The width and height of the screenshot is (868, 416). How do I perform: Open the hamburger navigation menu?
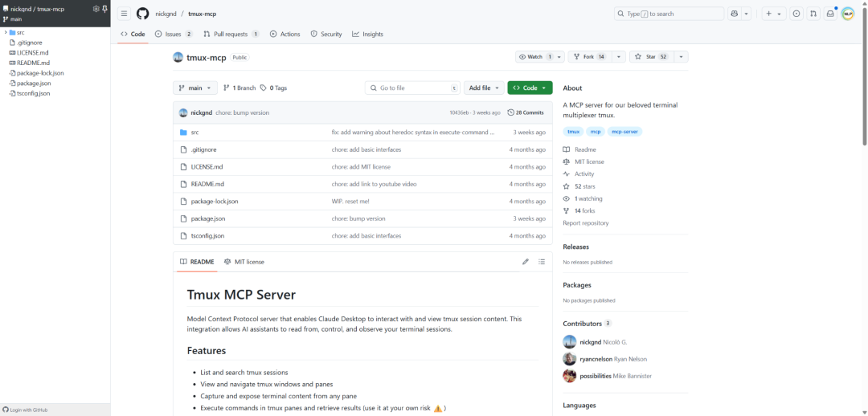pos(125,14)
